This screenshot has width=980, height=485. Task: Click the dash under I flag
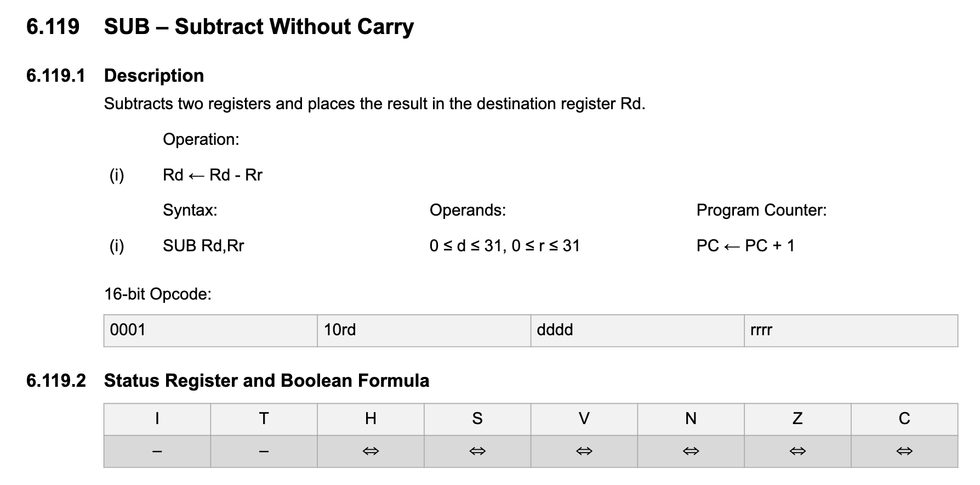tap(157, 452)
